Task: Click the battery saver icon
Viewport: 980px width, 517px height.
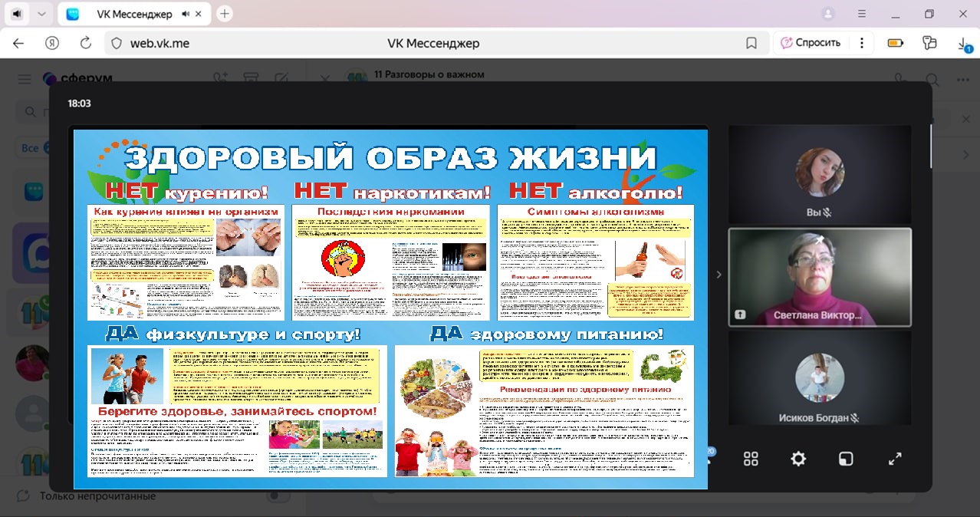Action: point(895,44)
